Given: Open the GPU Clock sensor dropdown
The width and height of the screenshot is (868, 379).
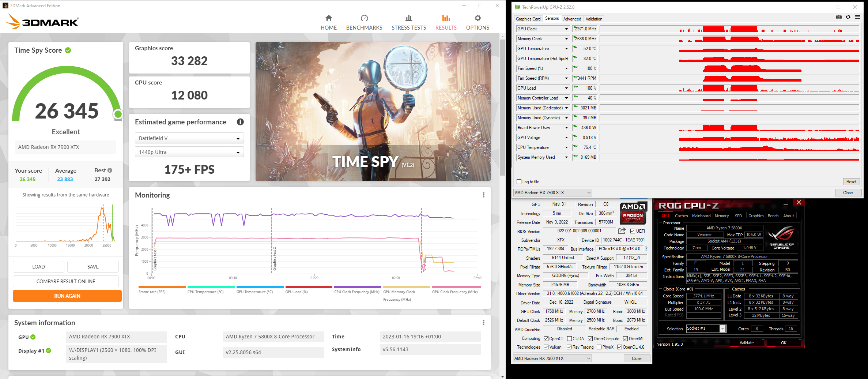Looking at the screenshot, I should point(566,29).
